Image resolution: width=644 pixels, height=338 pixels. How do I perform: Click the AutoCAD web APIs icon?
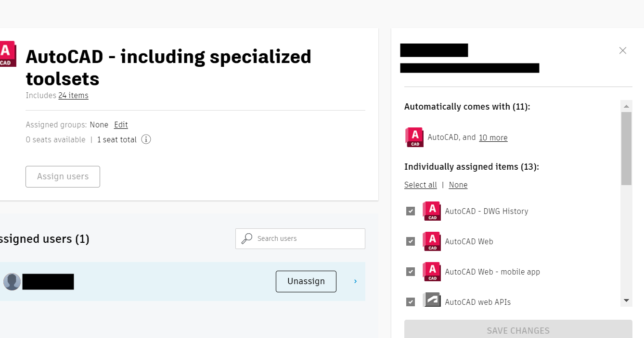coord(431,301)
